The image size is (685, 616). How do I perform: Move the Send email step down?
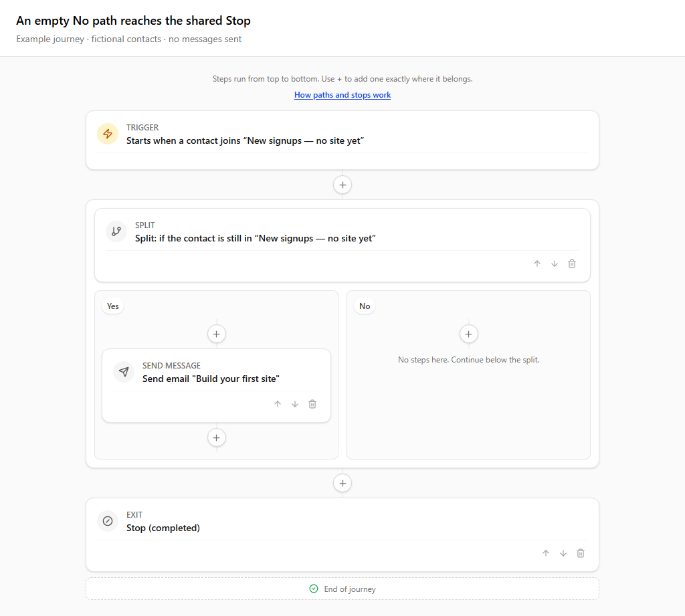point(295,404)
